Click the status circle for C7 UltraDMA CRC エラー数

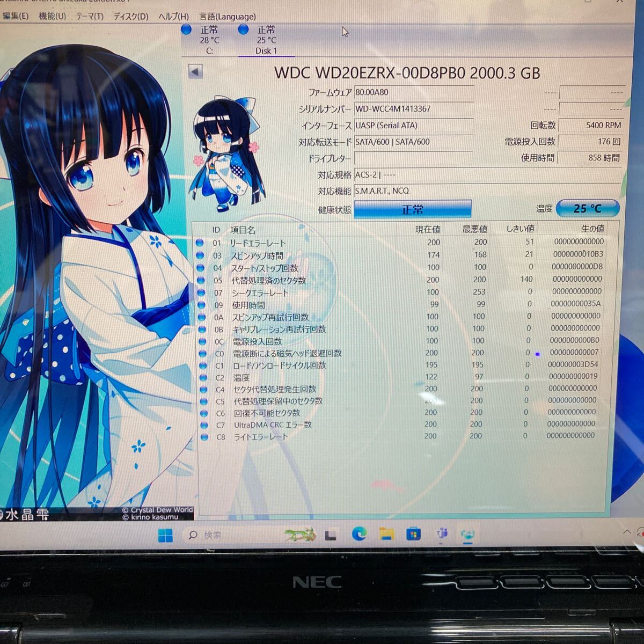click(204, 425)
